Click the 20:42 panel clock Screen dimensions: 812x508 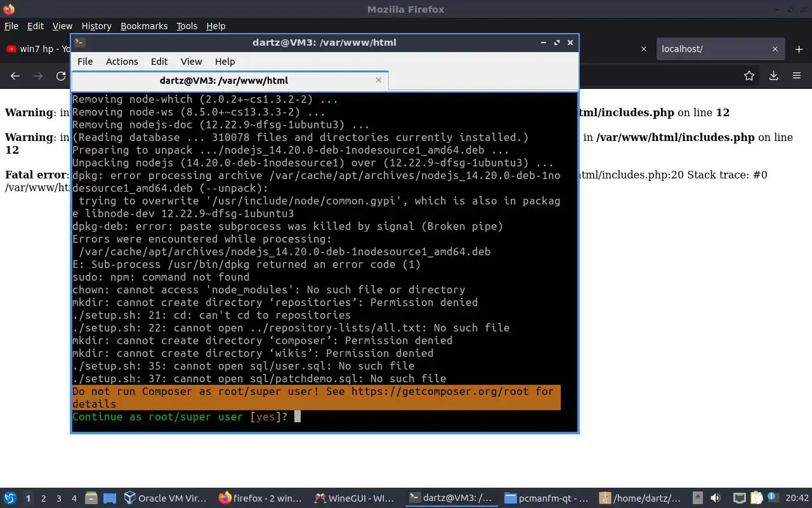797,498
